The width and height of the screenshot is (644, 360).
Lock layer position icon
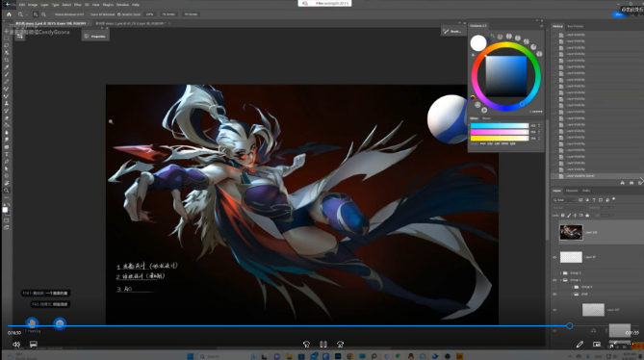pos(575,215)
